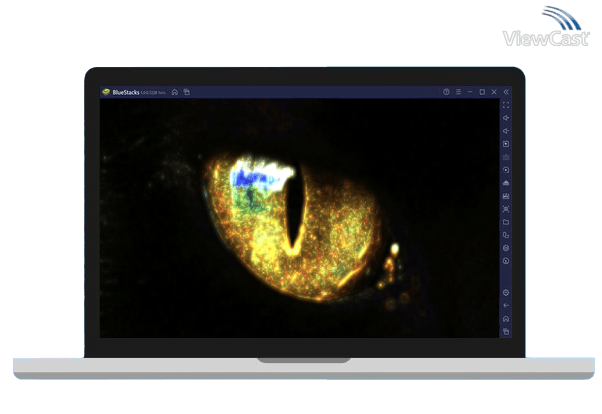Open BlueStacks settings gear icon
602x414 pixels.
pyautogui.click(x=506, y=293)
